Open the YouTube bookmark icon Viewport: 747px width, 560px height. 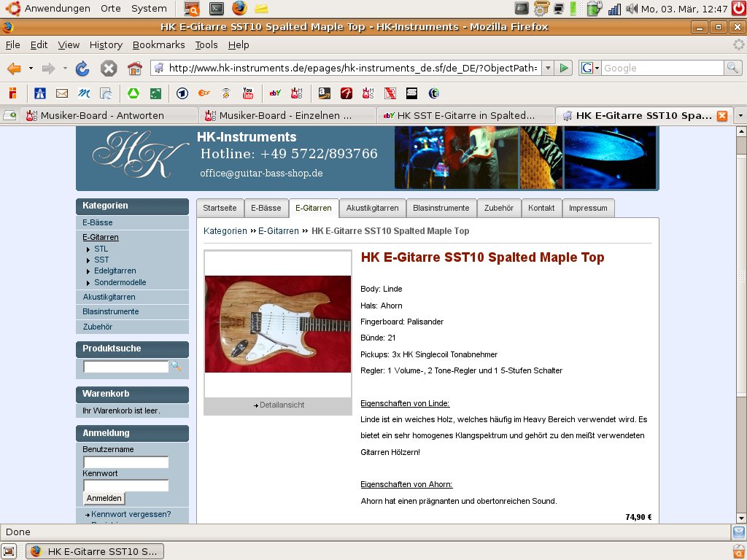[x=248, y=93]
